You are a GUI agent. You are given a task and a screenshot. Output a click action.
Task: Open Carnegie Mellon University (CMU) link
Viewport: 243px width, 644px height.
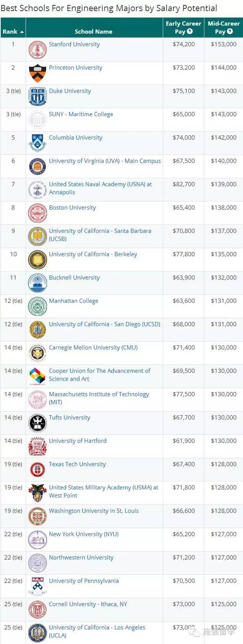[x=93, y=348]
